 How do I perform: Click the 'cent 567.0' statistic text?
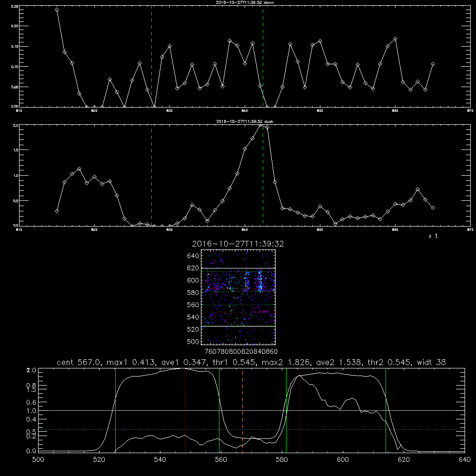(x=79, y=362)
